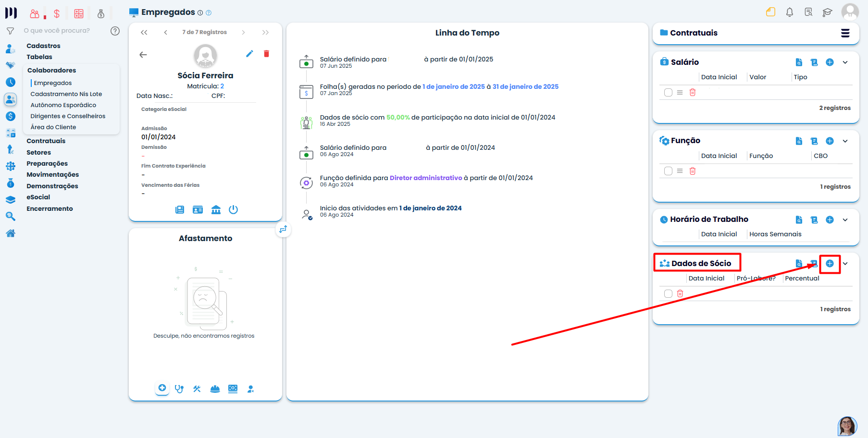868x438 pixels.
Task: Select the matrícula number 2 link
Action: click(x=222, y=86)
